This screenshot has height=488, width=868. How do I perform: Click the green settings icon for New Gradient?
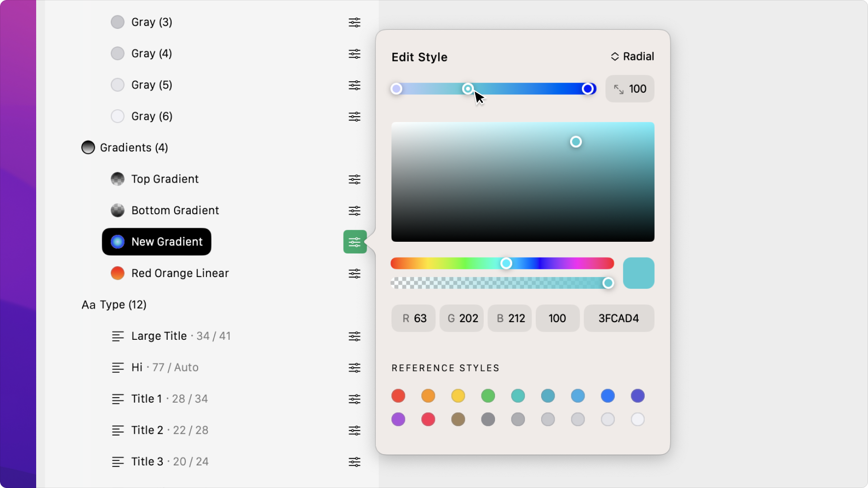(x=354, y=242)
